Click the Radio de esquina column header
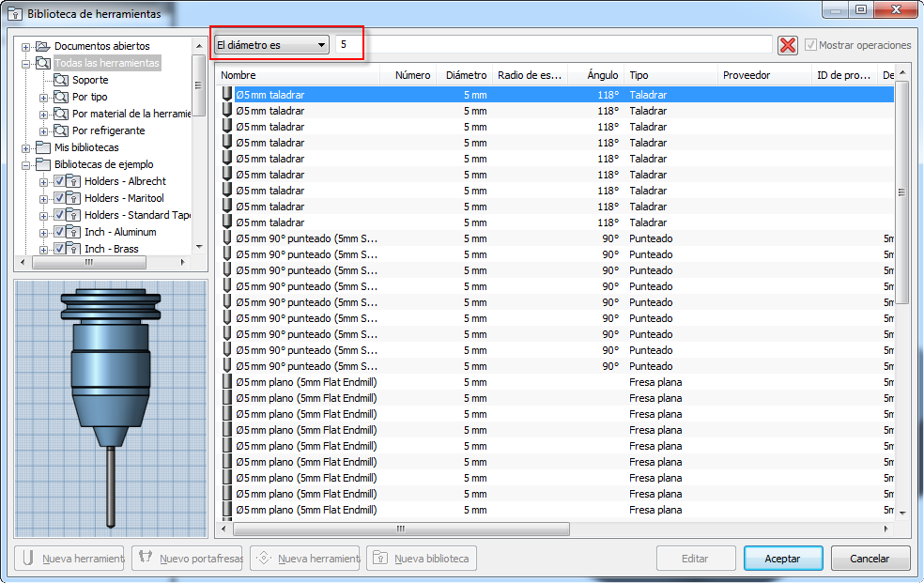The image size is (924, 583). click(531, 75)
